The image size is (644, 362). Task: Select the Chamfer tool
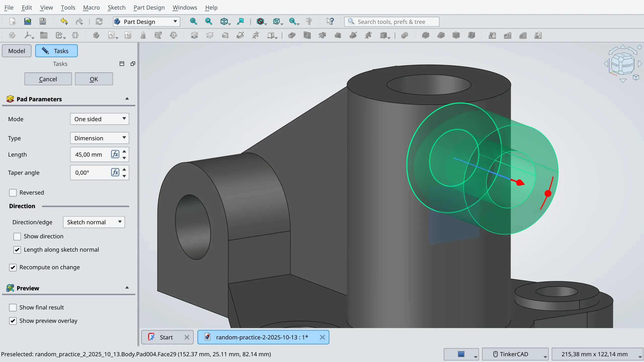coord(441,35)
